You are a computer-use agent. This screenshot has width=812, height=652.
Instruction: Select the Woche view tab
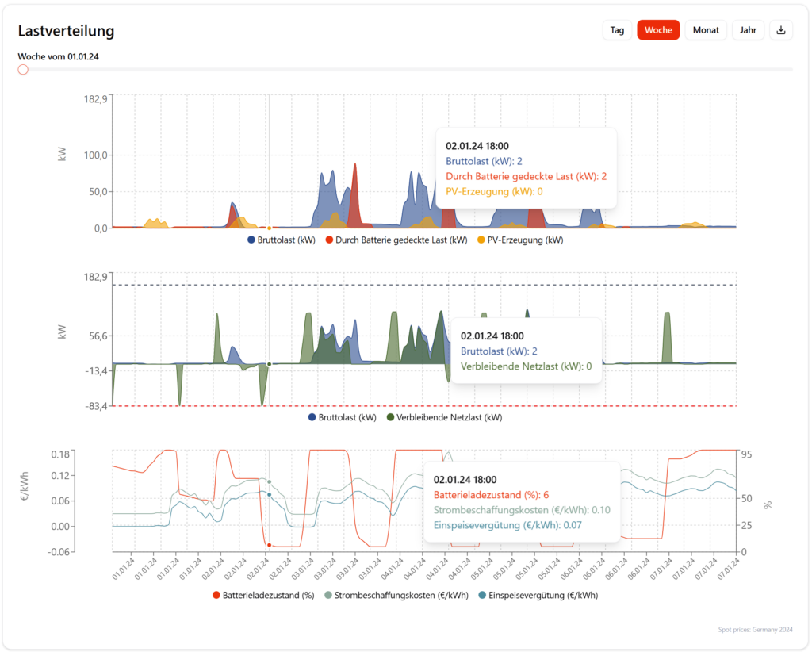tap(658, 30)
